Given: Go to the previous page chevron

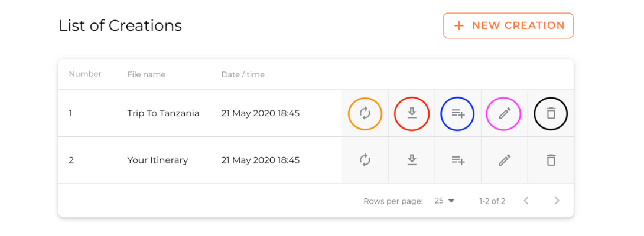Looking at the screenshot, I should click(526, 201).
